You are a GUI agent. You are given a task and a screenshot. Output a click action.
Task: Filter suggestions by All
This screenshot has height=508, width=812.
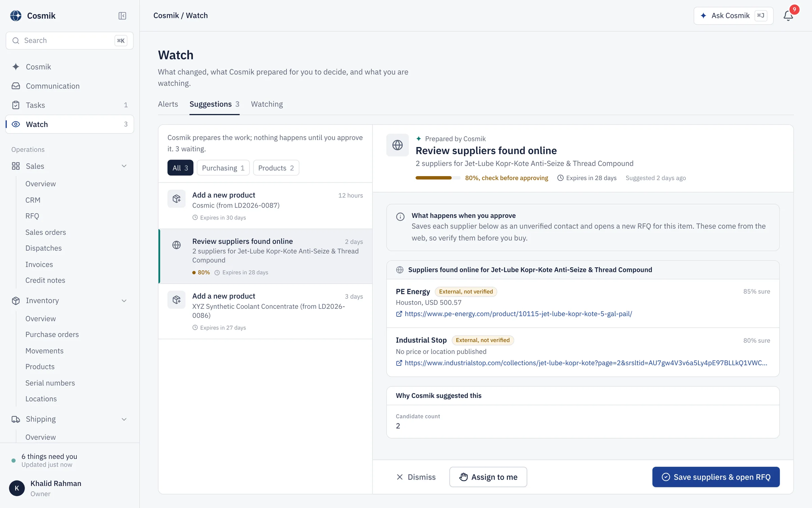click(x=180, y=168)
